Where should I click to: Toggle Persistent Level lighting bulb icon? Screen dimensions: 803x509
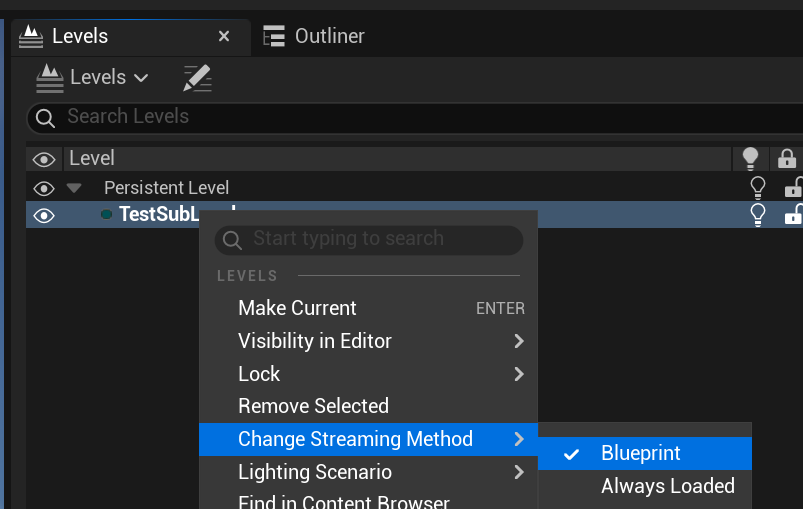758,188
